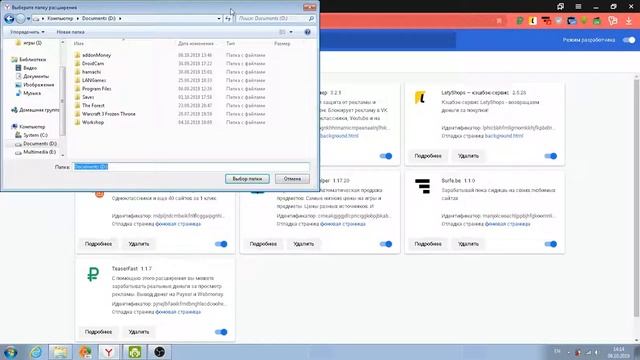Click the EN language indicator in tray
The height and width of the screenshot is (360, 640).
(x=557, y=351)
